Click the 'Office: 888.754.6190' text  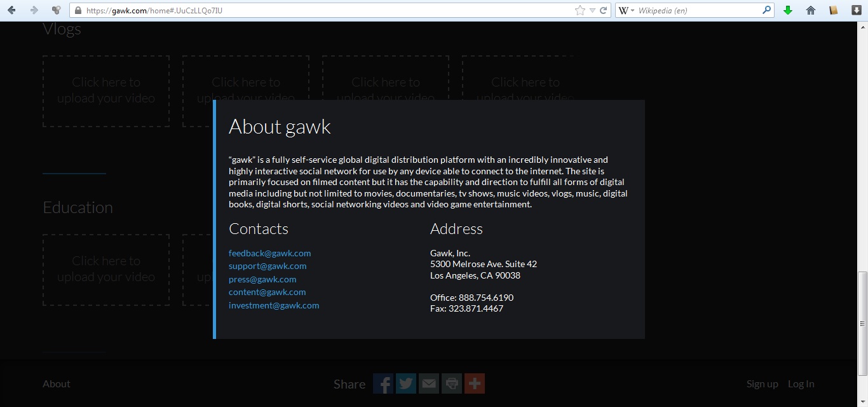click(471, 298)
